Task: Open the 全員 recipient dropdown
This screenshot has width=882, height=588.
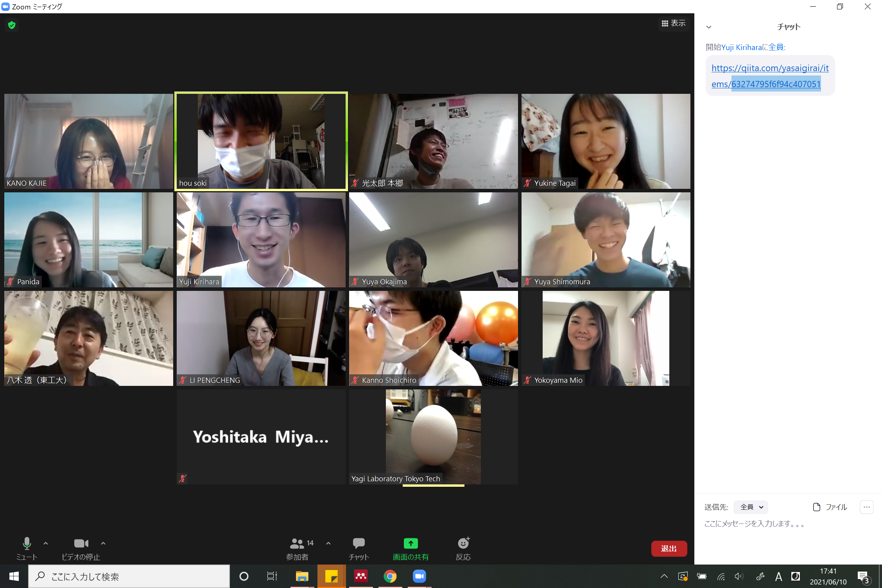Action: coord(751,507)
